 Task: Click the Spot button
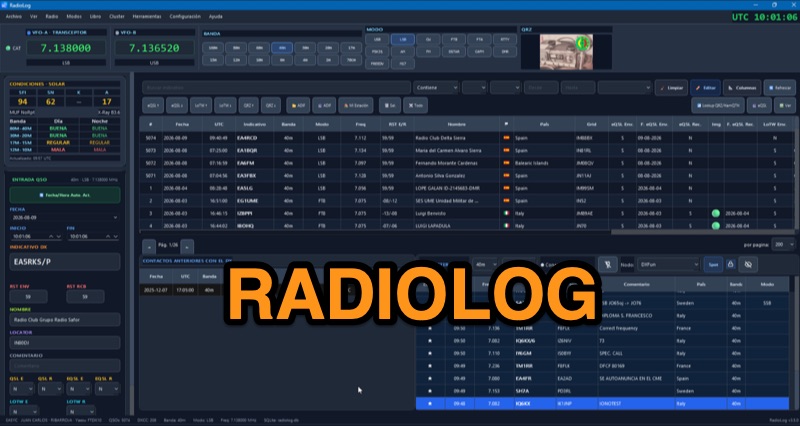click(x=713, y=264)
